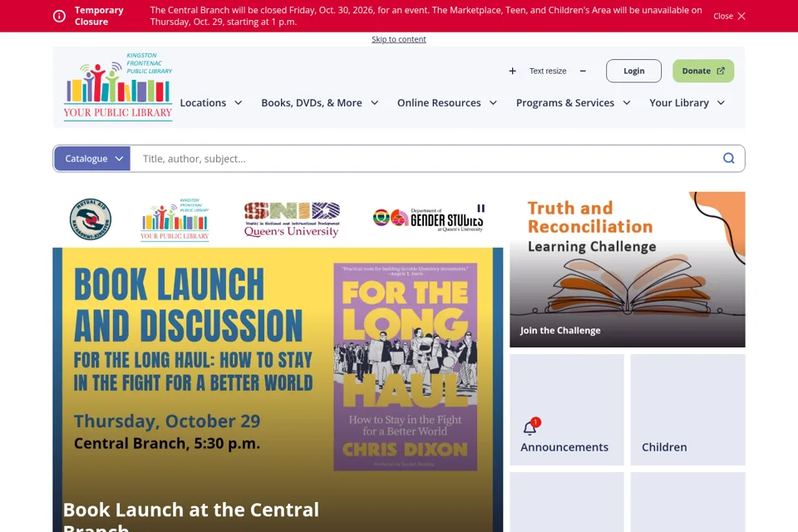The width and height of the screenshot is (798, 532).
Task: Expand the Online Resources menu
Action: 447,103
